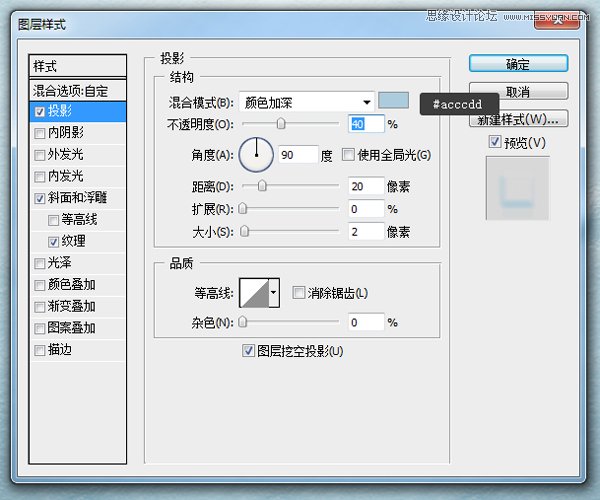Select the 描边 label in list

pyautogui.click(x=60, y=350)
